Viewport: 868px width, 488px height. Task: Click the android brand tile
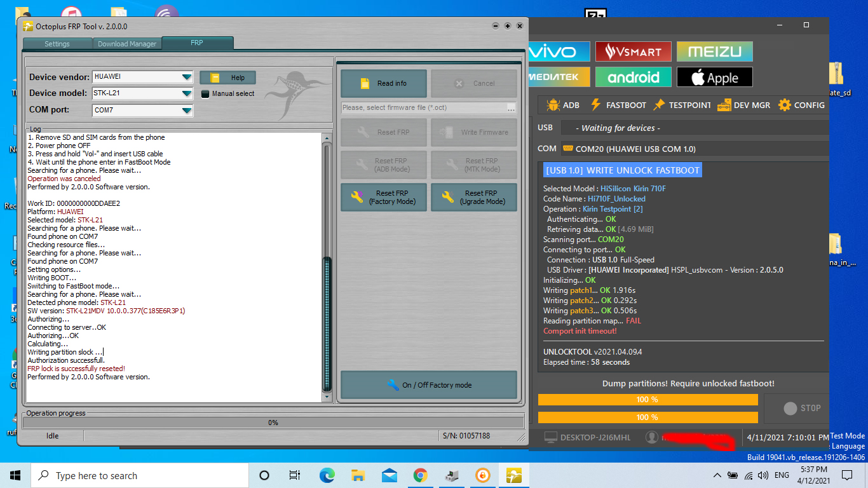[634, 77]
